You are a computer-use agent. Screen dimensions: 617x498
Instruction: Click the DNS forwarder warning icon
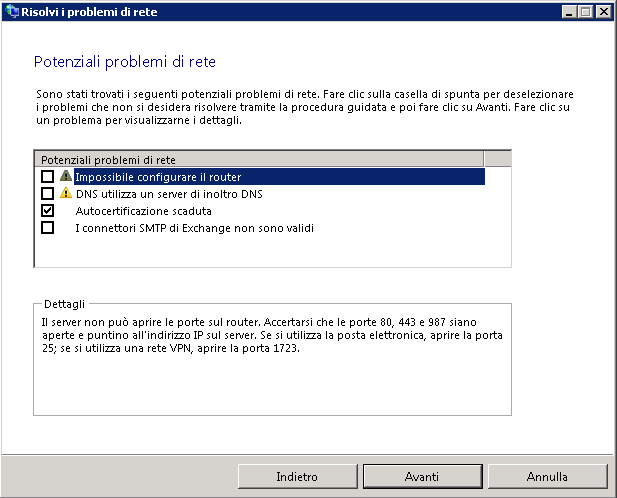click(x=66, y=193)
